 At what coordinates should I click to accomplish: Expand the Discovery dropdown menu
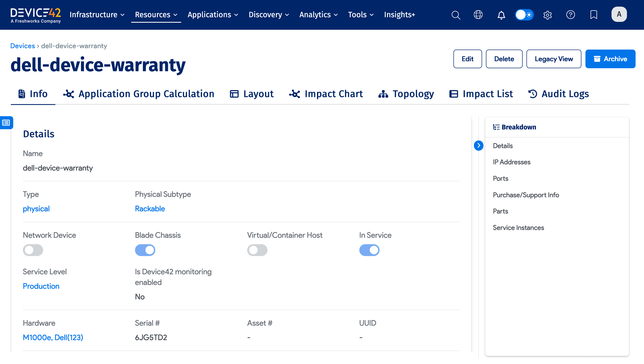[x=269, y=15]
